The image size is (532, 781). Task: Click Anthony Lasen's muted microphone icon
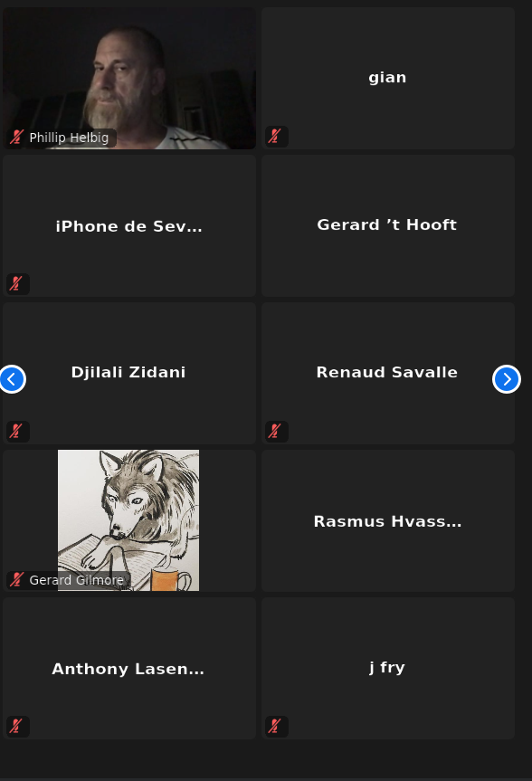tap(16, 726)
